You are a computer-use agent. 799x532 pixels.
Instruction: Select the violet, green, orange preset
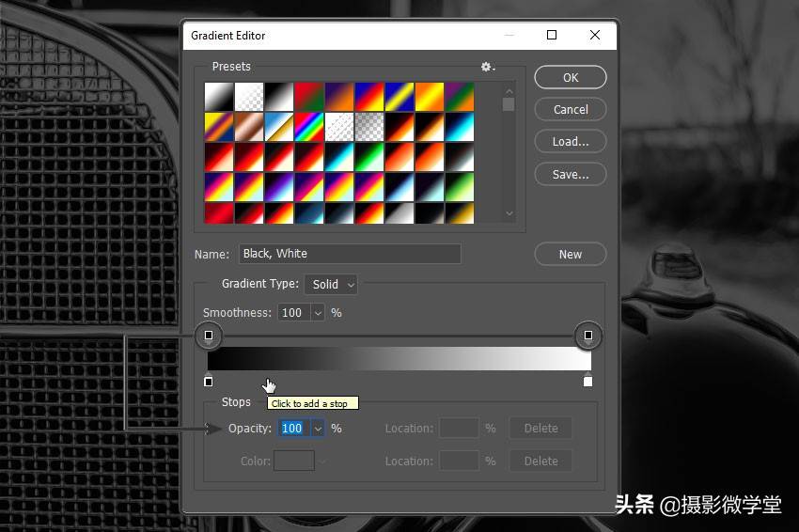(x=460, y=97)
